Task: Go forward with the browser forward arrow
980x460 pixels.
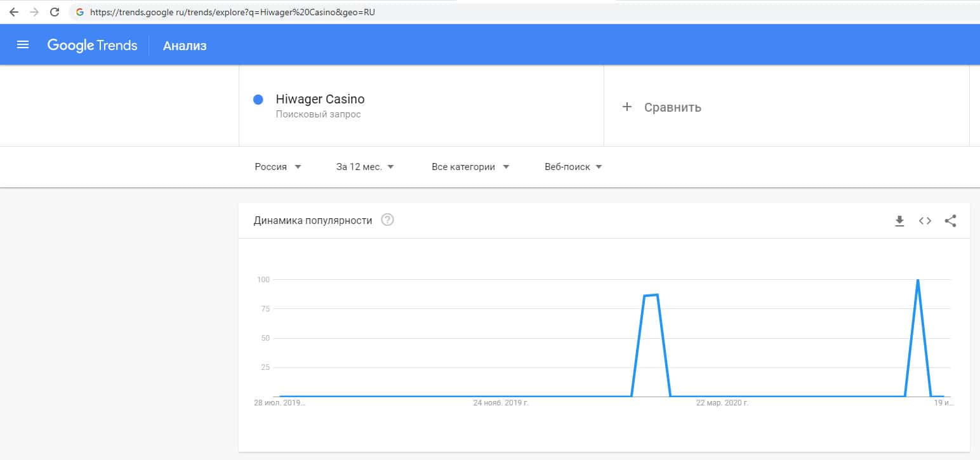Action: (x=34, y=12)
